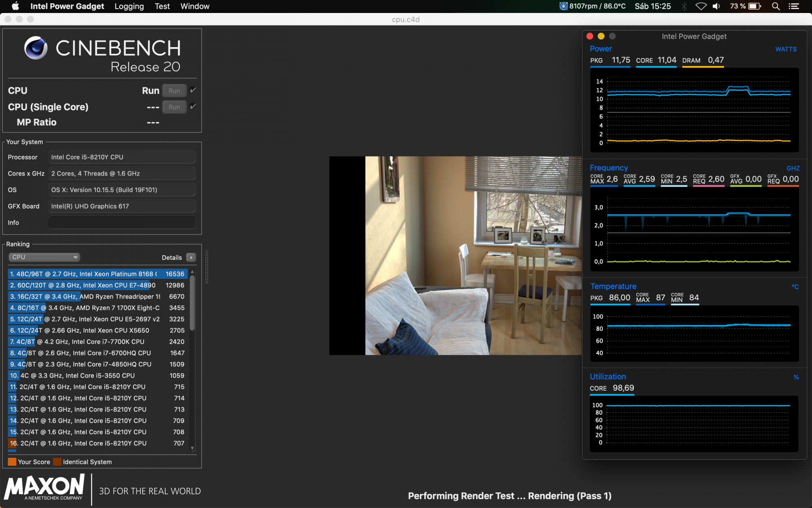The height and width of the screenshot is (508, 812).
Task: Click the ranking list scroll down arrow
Action: pos(192,449)
